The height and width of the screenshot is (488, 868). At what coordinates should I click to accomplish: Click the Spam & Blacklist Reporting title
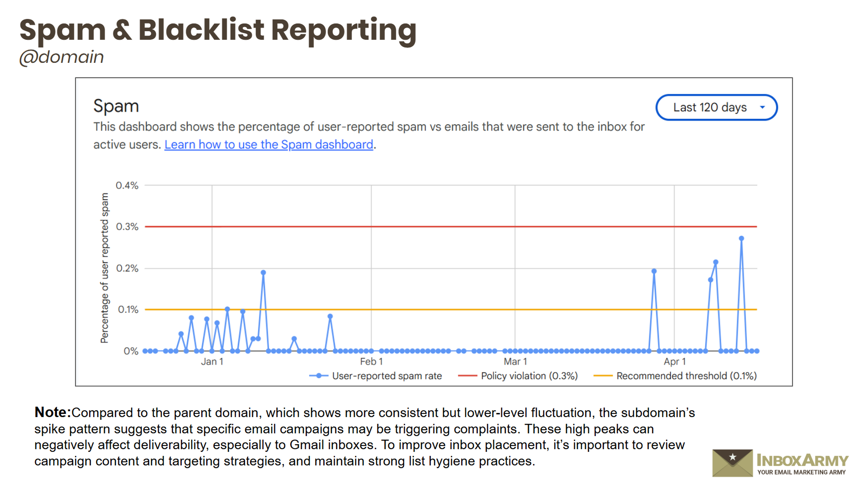(217, 30)
